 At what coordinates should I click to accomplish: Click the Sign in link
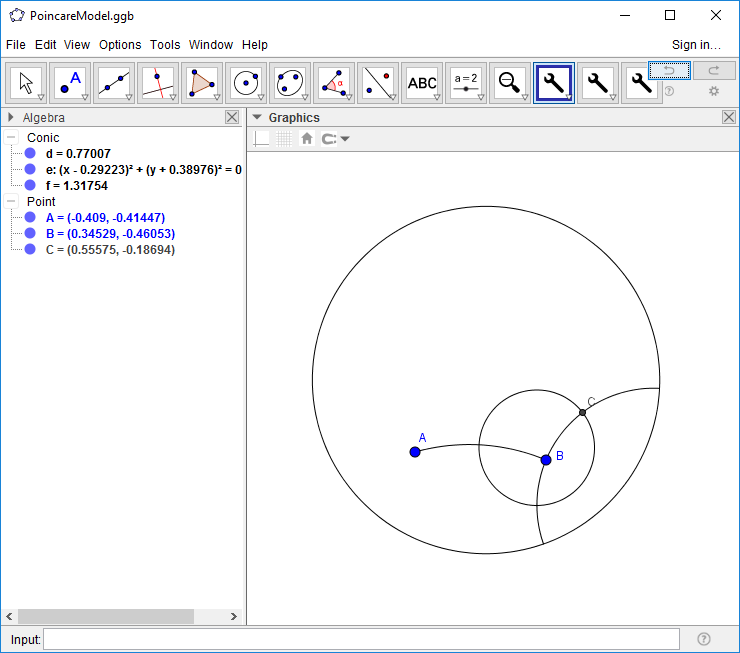(696, 45)
